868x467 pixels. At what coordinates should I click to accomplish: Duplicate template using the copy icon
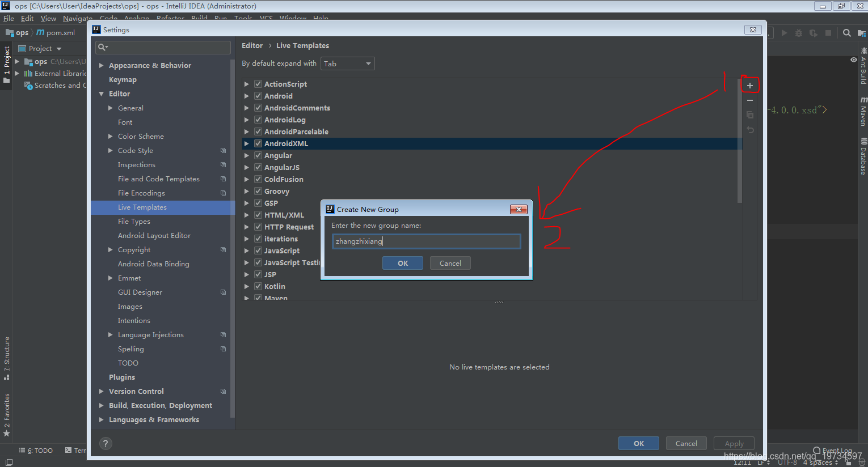(x=749, y=114)
